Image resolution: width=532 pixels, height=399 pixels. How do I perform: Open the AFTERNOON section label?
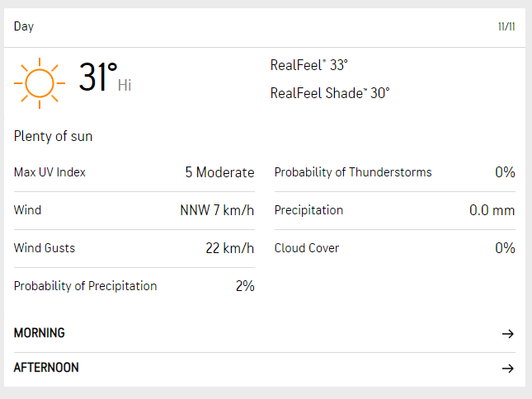[46, 368]
